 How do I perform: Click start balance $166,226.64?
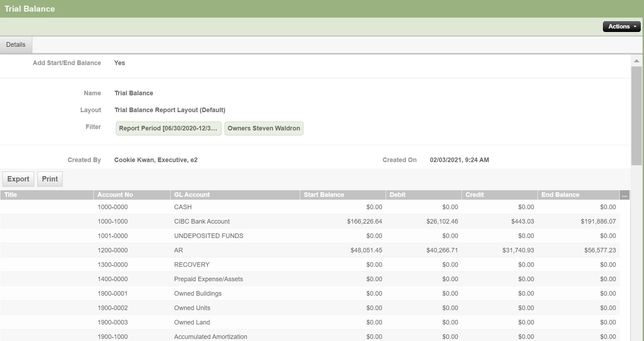click(x=365, y=221)
